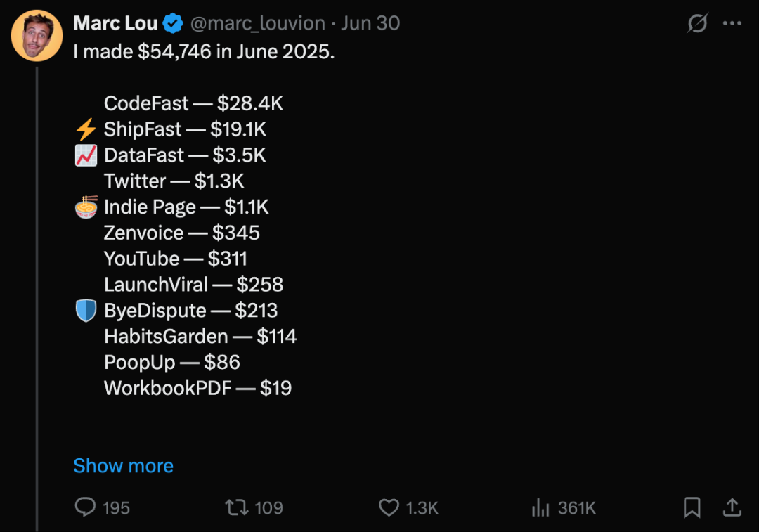Image resolution: width=759 pixels, height=532 pixels.
Task: Open the three-dot more options menu
Action: [732, 23]
